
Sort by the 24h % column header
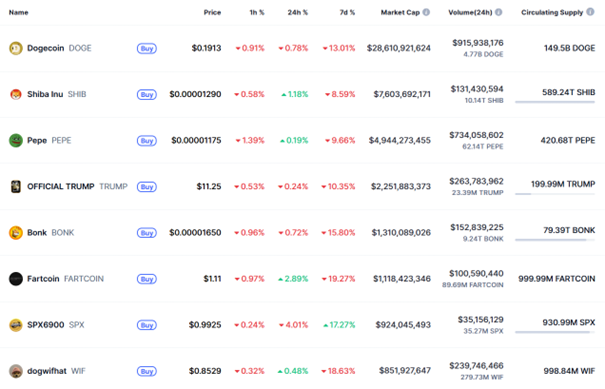297,12
